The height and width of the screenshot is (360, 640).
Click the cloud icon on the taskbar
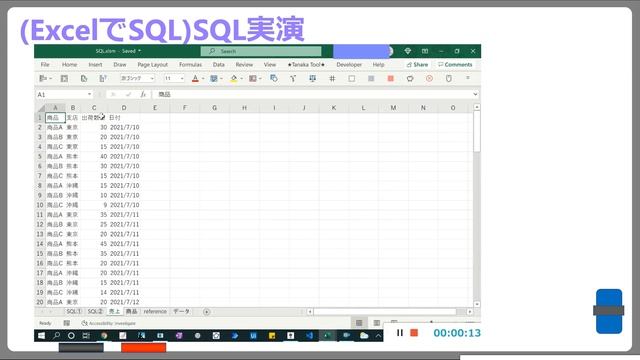coord(364,336)
